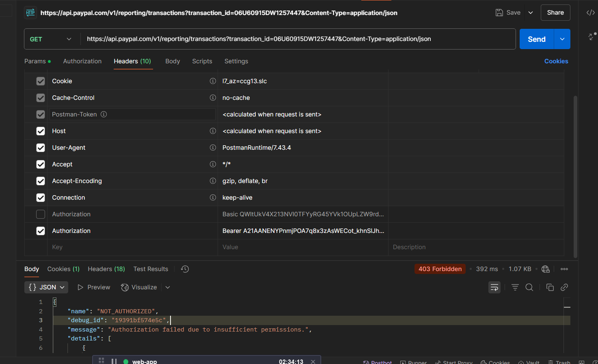
Task: Disable the User-Agent header checkbox
Action: pyautogui.click(x=41, y=148)
